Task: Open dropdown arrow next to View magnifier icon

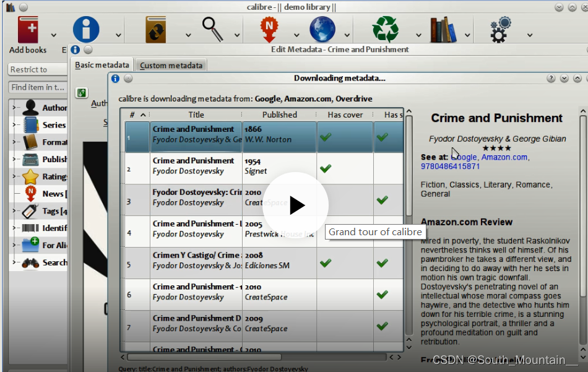Action: (237, 35)
